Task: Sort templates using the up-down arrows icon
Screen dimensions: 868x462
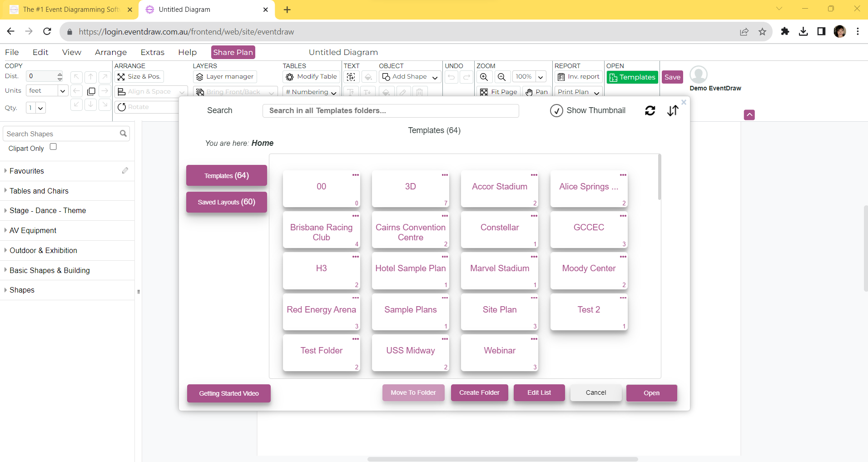Action: (x=673, y=111)
